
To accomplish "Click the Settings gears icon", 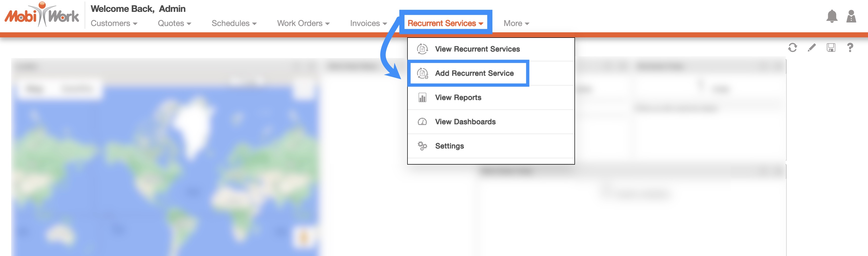I will (422, 146).
